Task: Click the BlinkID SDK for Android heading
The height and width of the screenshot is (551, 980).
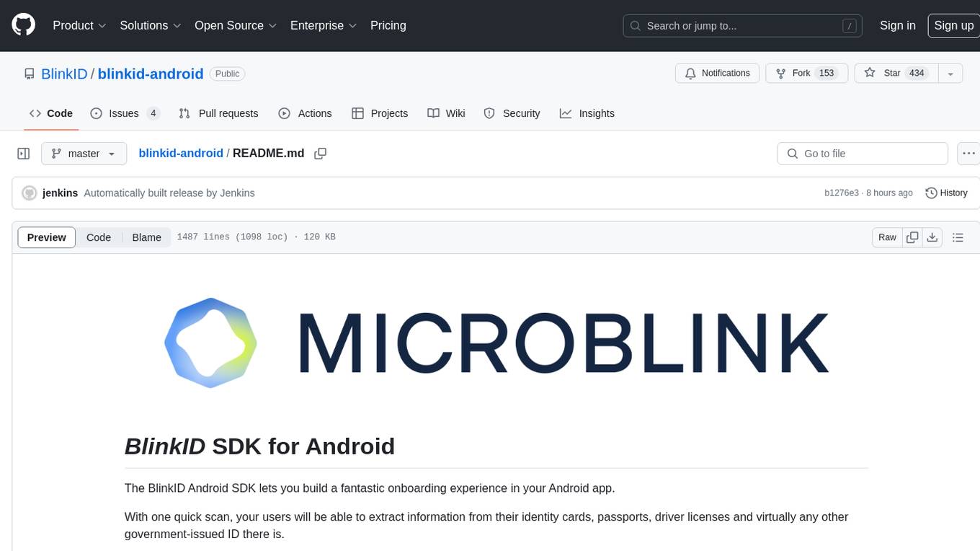Action: (259, 446)
